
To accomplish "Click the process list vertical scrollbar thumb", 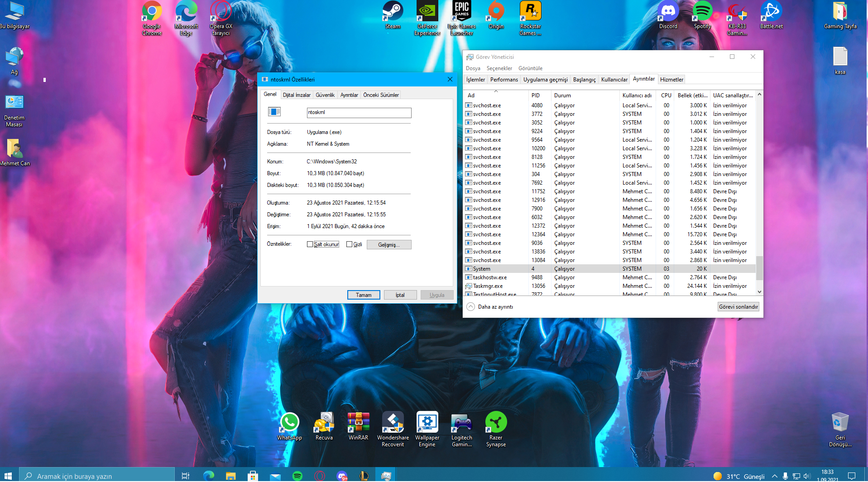I will 759,268.
